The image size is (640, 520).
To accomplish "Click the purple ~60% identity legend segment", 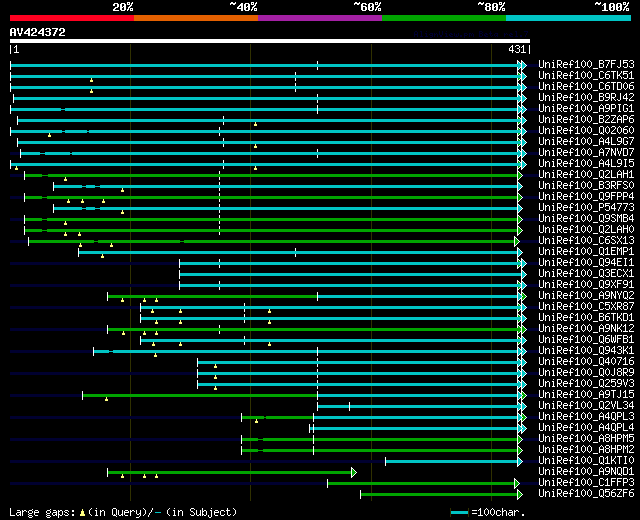I will click(x=320, y=18).
